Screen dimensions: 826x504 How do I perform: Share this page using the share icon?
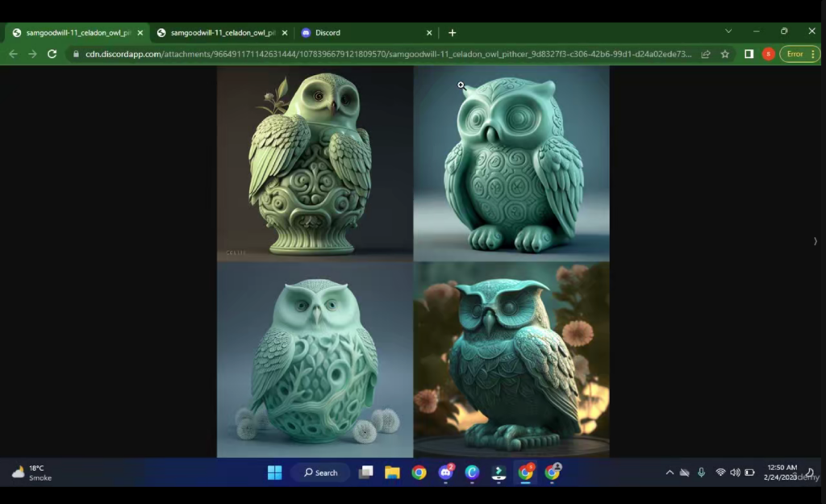[x=705, y=54]
